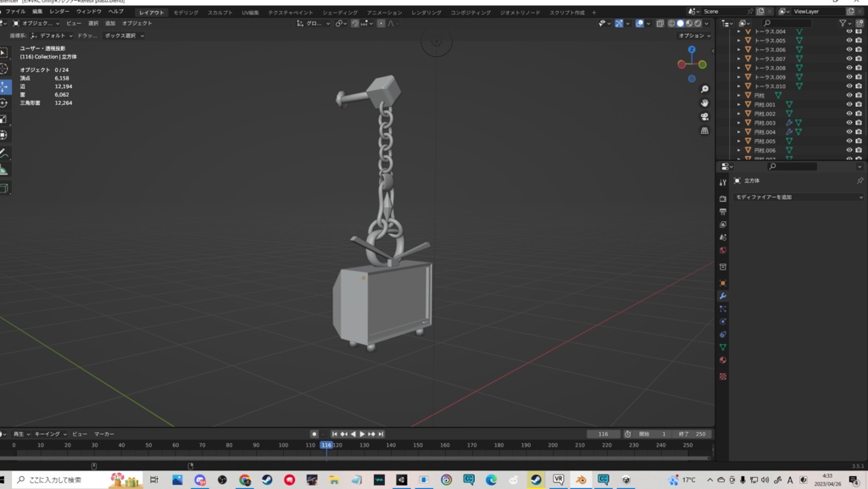Select the Measure tool

point(3,169)
